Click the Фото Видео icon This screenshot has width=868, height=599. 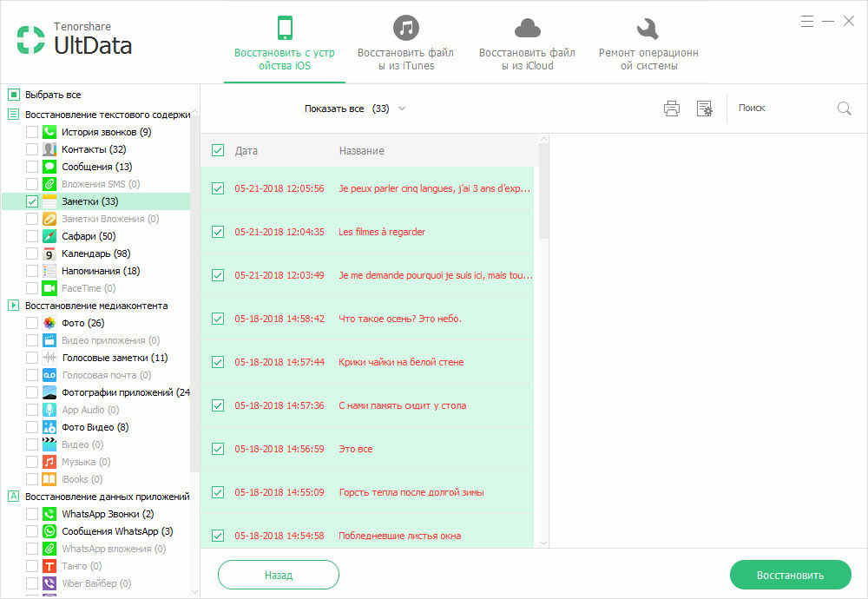click(49, 427)
